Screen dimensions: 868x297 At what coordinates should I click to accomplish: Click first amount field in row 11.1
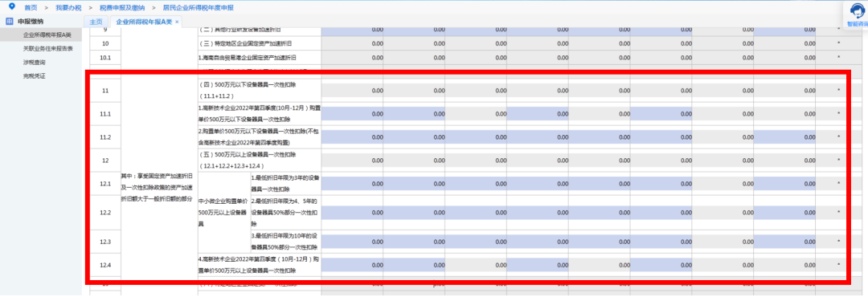pyautogui.click(x=352, y=114)
